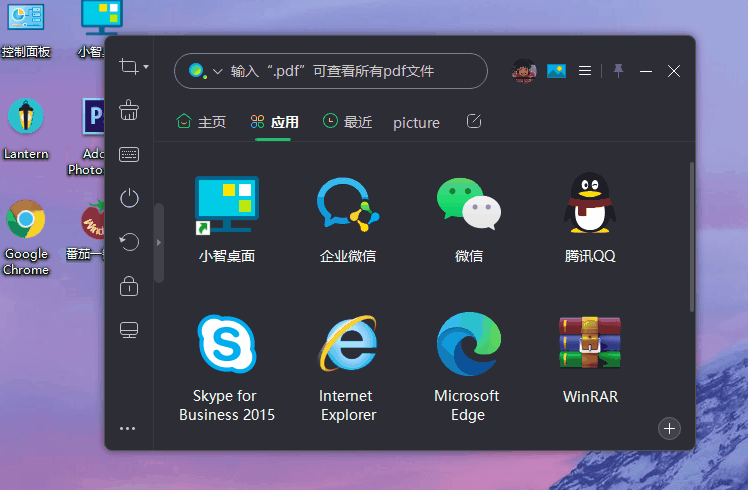The image size is (748, 490).
Task: Open the three-dot more options icon
Action: pos(127,428)
